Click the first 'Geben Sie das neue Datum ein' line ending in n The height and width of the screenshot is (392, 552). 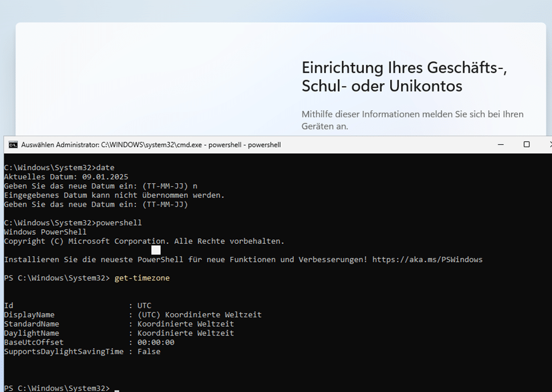[101, 186]
